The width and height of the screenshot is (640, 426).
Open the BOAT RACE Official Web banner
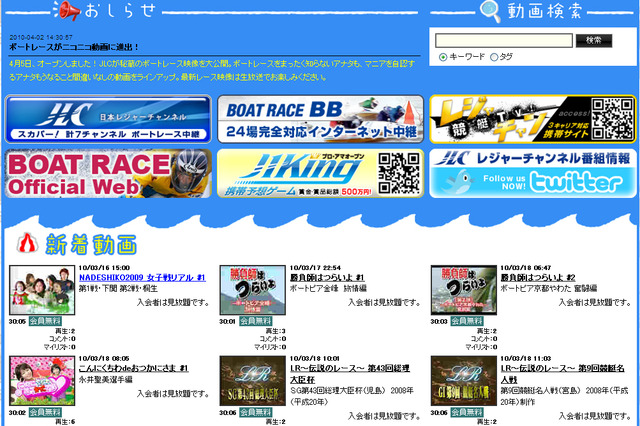(x=108, y=173)
